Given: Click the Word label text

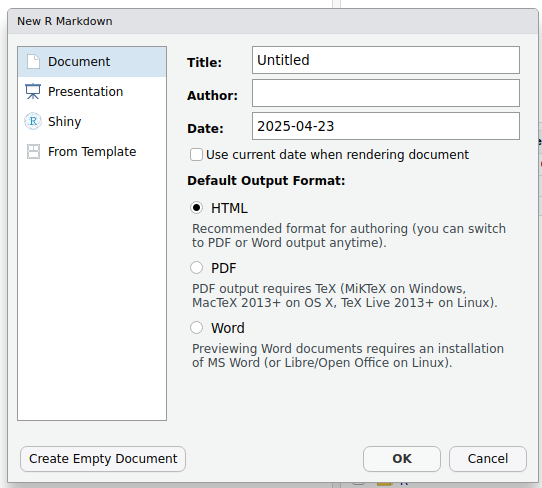Looking at the screenshot, I should 228,328.
